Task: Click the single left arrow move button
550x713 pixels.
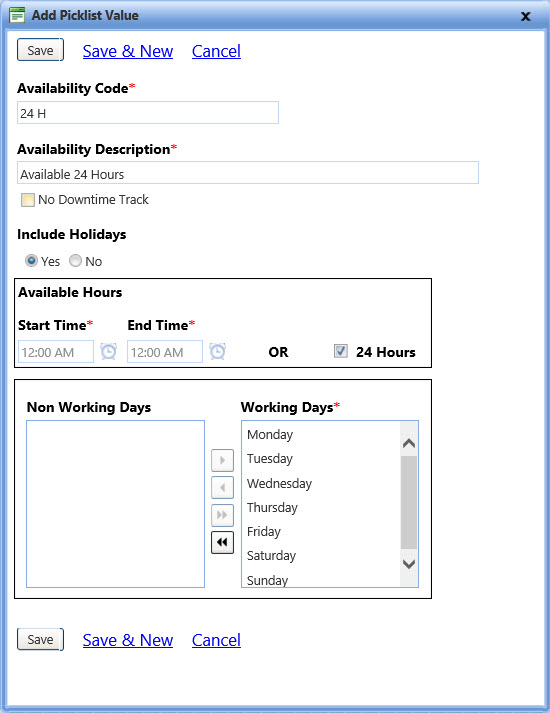Action: coord(222,487)
